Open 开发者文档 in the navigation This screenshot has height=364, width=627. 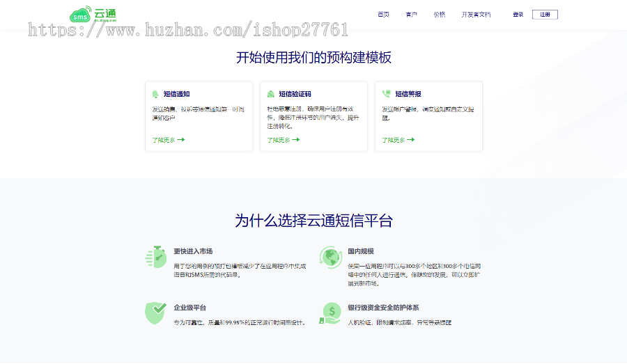pos(476,15)
